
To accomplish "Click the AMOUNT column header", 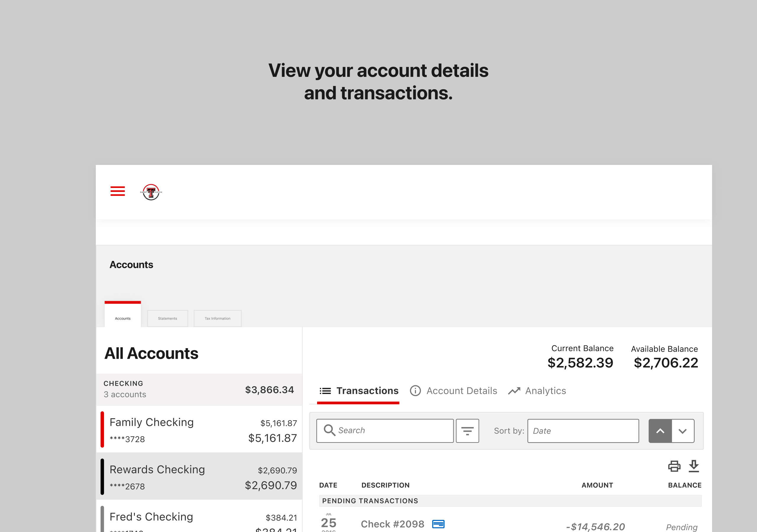I will tap(597, 485).
